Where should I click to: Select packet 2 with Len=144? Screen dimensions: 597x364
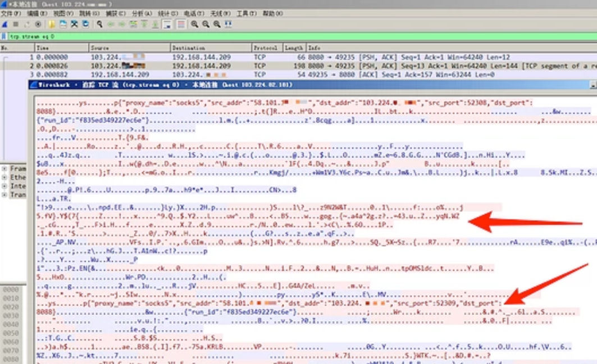(299, 66)
